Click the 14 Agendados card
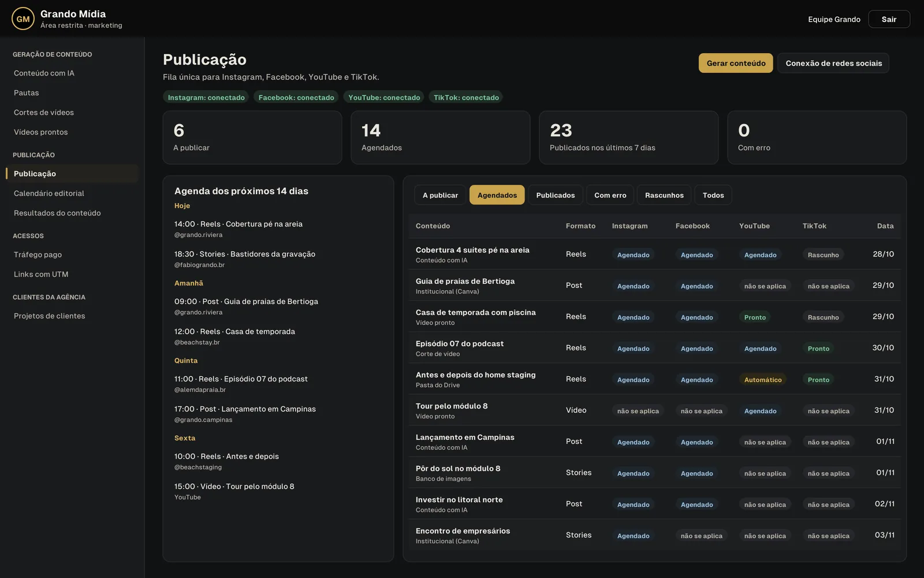 click(441, 138)
